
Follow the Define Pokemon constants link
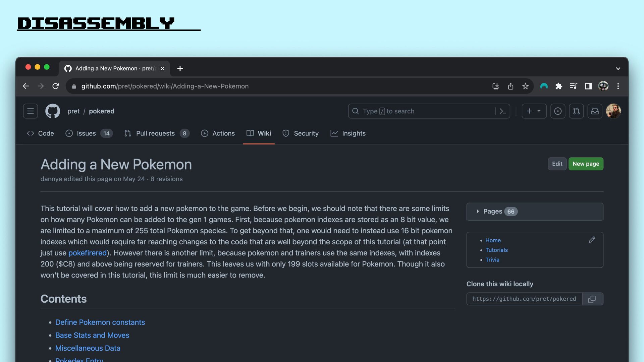(100, 322)
